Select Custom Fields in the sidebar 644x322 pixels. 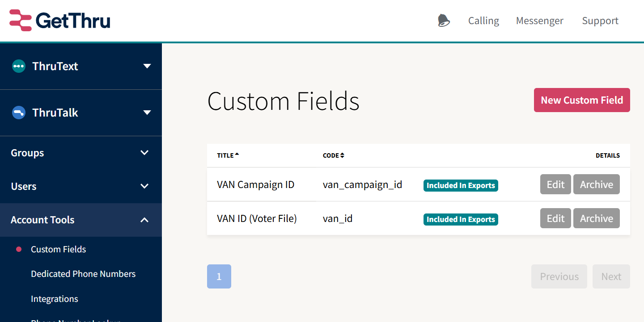click(x=59, y=249)
